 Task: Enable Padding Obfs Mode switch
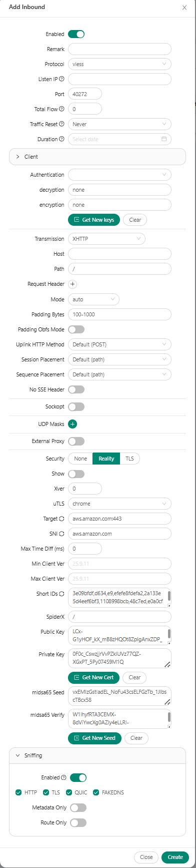76,329
